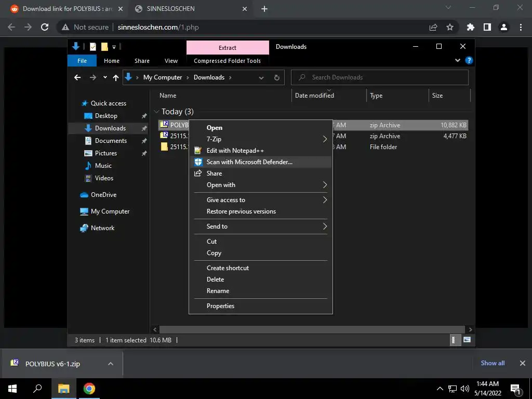Click the Chrome address bar URL
Screen dimensions: 532x399
(x=158, y=27)
